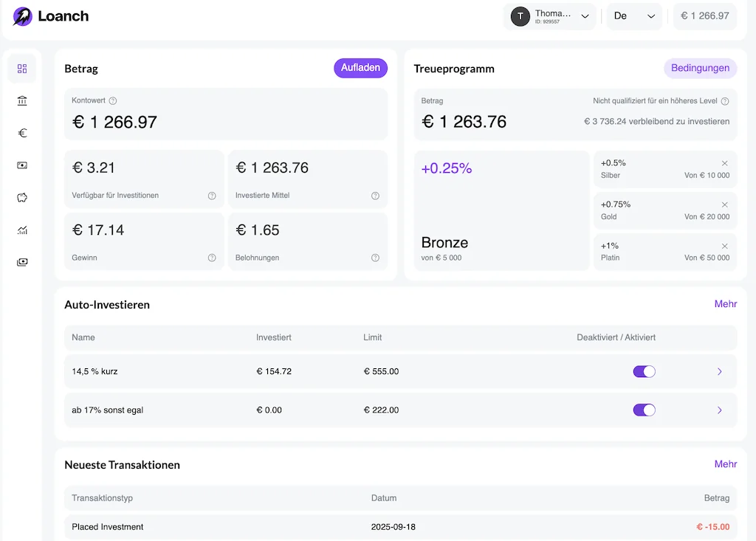
Task: Click 'Mehr' link in Neueste Transaktionen
Action: (x=725, y=464)
